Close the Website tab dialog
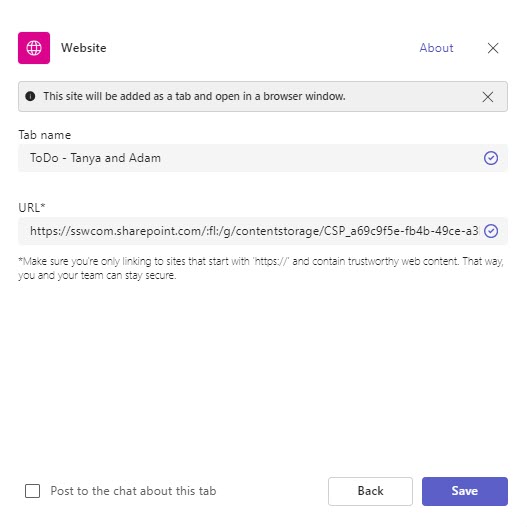Image resolution: width=527 pixels, height=527 pixels. tap(493, 48)
